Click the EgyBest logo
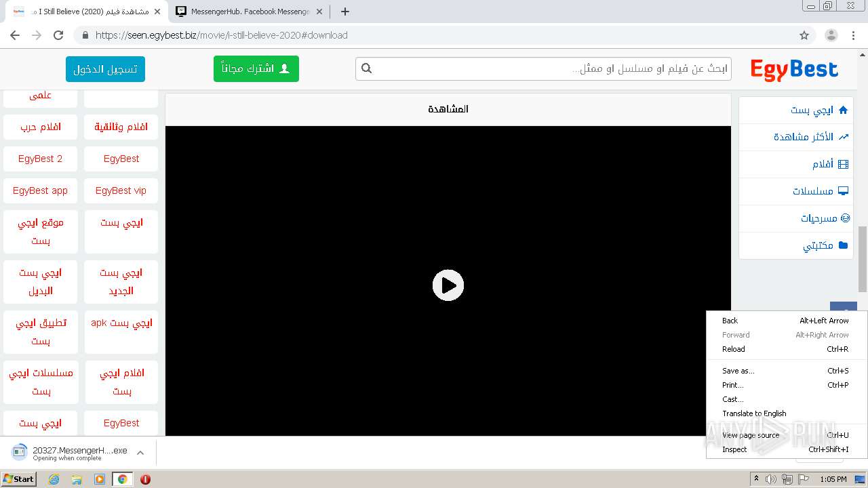The image size is (868, 488). (x=794, y=69)
